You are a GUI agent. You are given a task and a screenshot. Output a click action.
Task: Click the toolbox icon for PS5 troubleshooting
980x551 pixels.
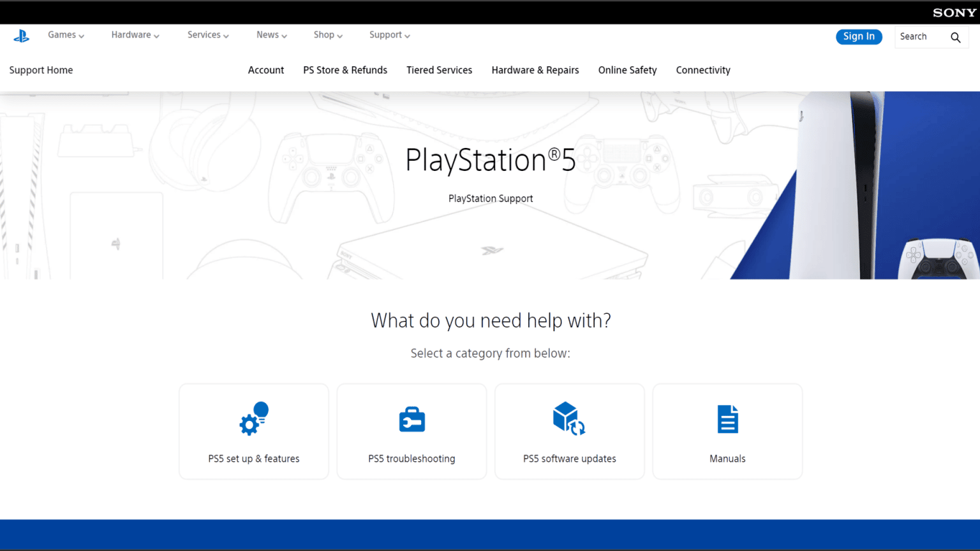[x=412, y=419]
